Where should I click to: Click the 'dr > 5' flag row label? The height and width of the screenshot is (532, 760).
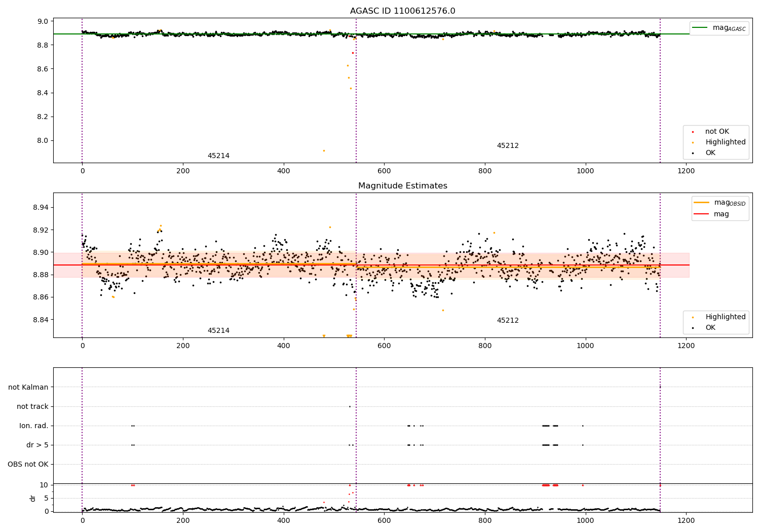coord(37,445)
